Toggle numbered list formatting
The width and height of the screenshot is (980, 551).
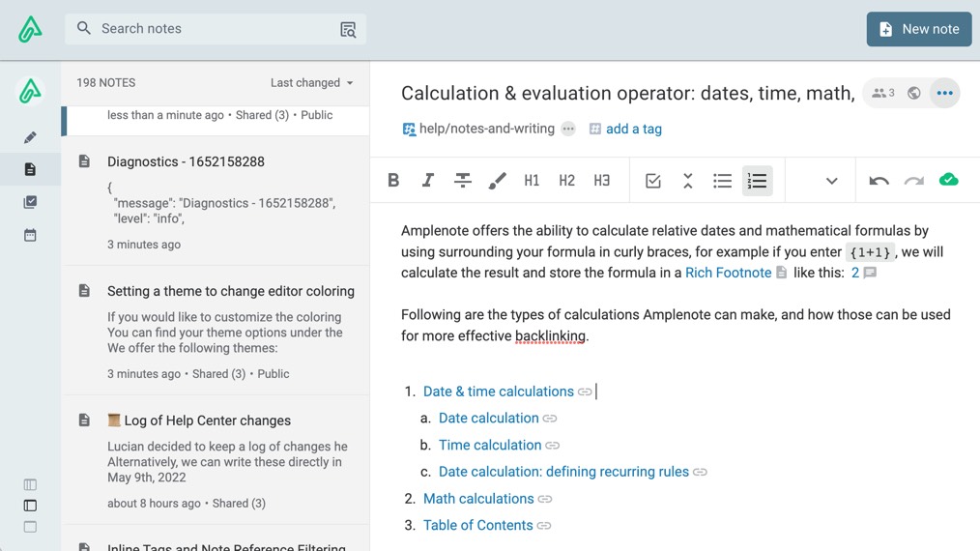757,181
